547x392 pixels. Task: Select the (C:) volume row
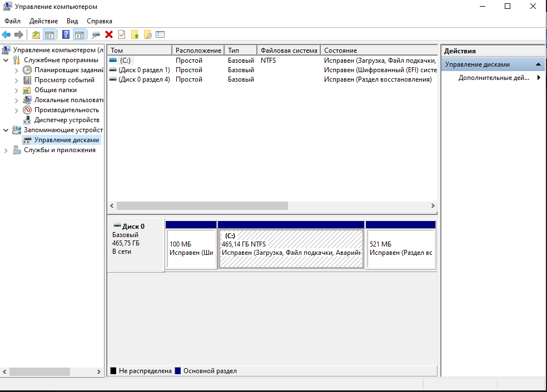[272, 61]
